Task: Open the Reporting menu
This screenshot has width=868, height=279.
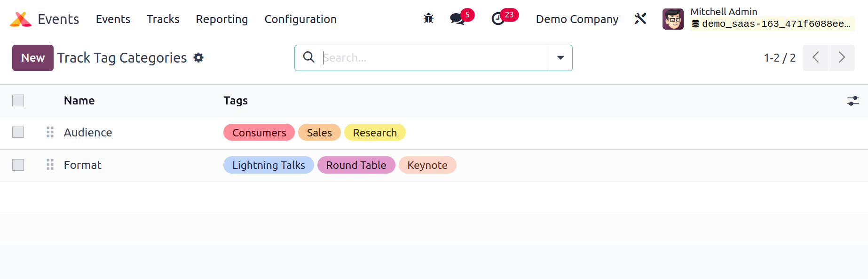Action: [x=221, y=19]
